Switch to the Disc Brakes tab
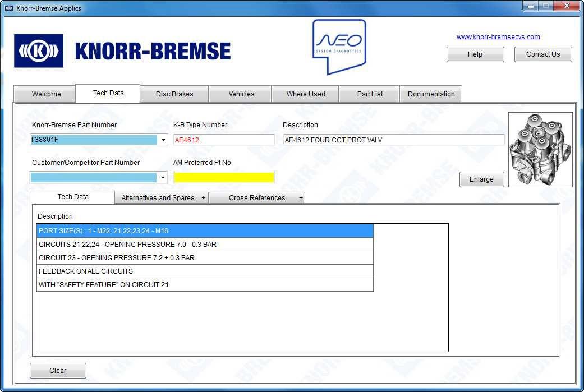Viewport: 584px width, 392px height. (174, 94)
